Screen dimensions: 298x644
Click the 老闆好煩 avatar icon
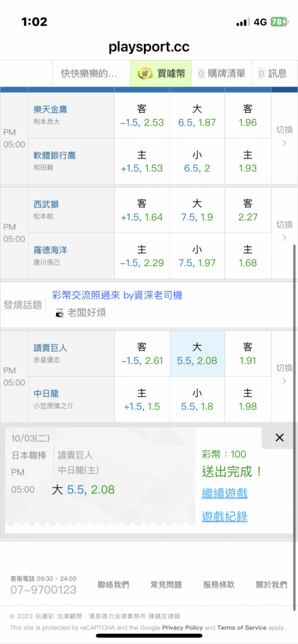[x=60, y=313]
